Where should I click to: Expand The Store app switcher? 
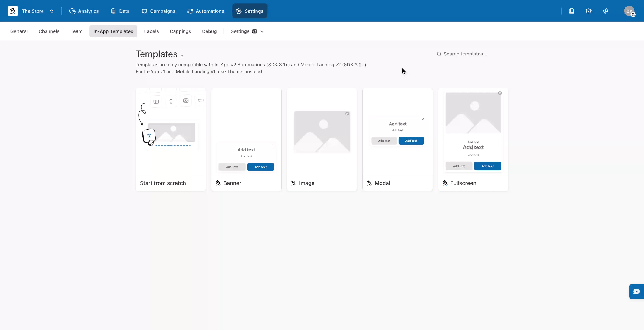[x=52, y=11]
